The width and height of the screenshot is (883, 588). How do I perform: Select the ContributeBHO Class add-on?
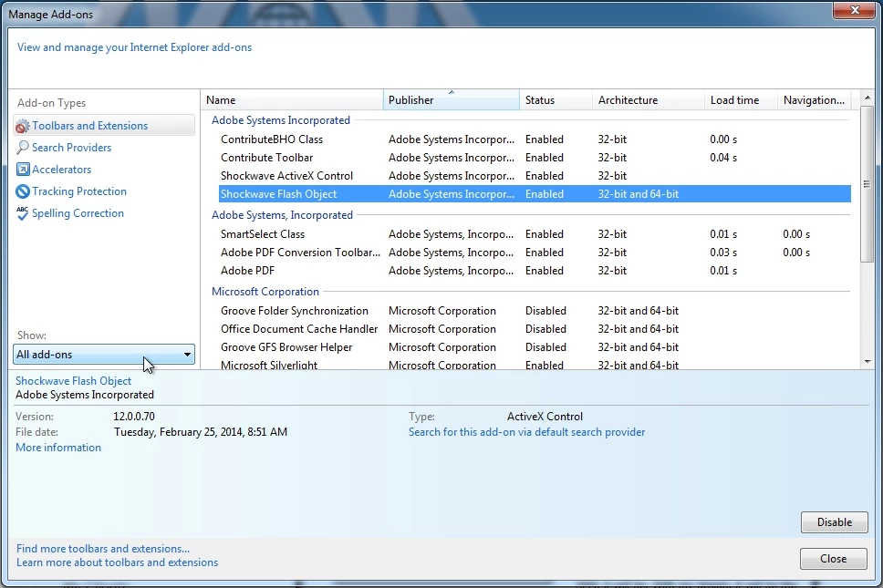[535, 139]
